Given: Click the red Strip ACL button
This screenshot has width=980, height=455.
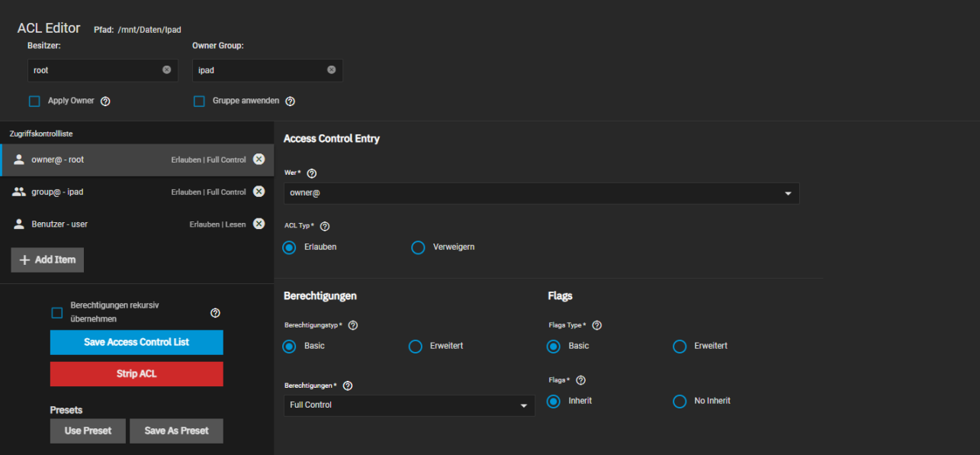Looking at the screenshot, I should (x=137, y=374).
